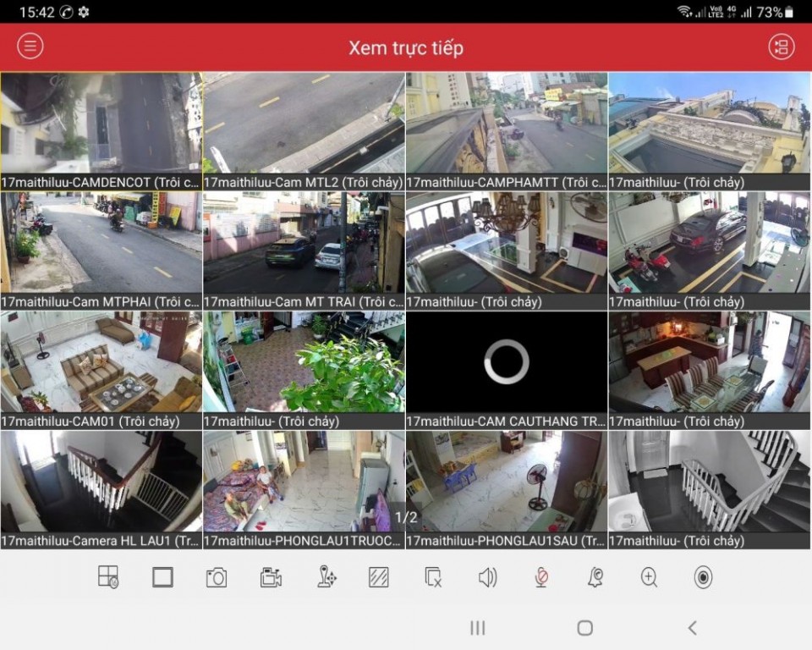
Task: Click the Xem trực tiếp title
Action: click(406, 47)
